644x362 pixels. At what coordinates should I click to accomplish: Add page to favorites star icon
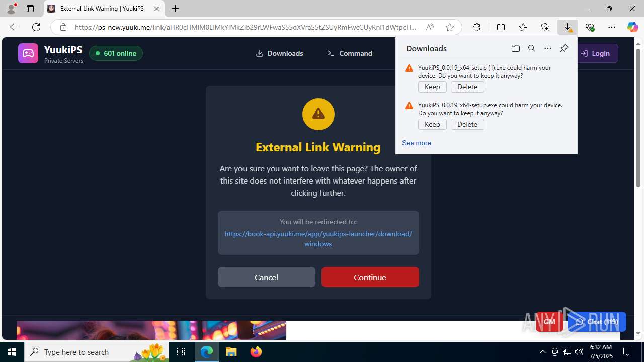click(450, 27)
